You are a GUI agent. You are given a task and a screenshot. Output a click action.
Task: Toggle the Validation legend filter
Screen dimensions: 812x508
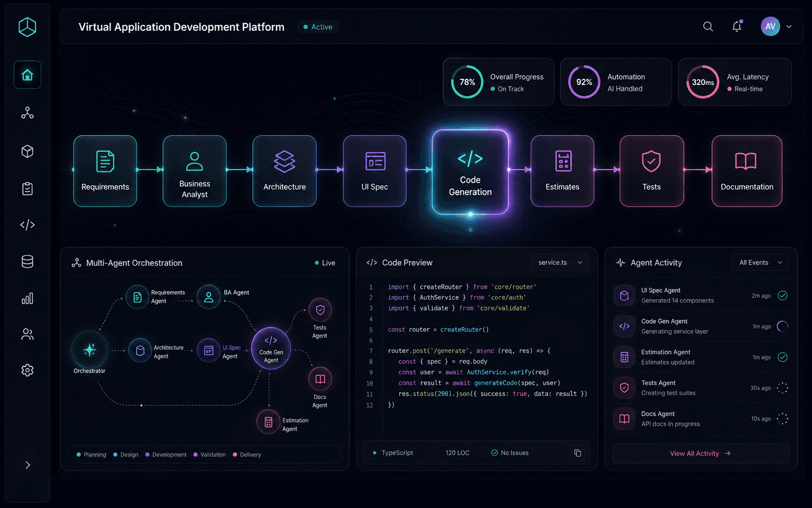tap(210, 455)
